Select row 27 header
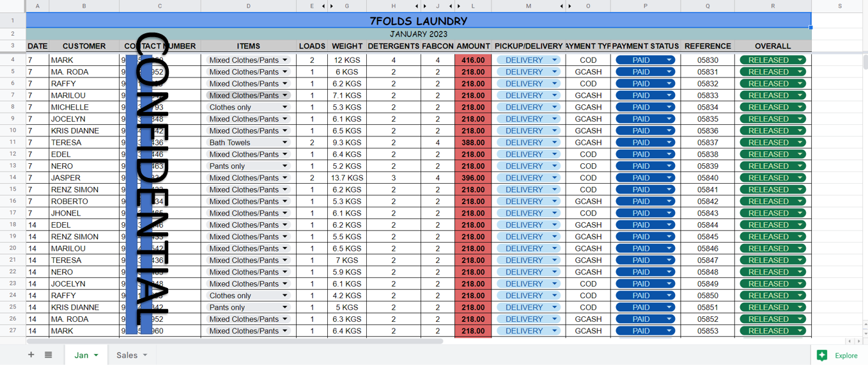The image size is (868, 368). click(x=13, y=331)
